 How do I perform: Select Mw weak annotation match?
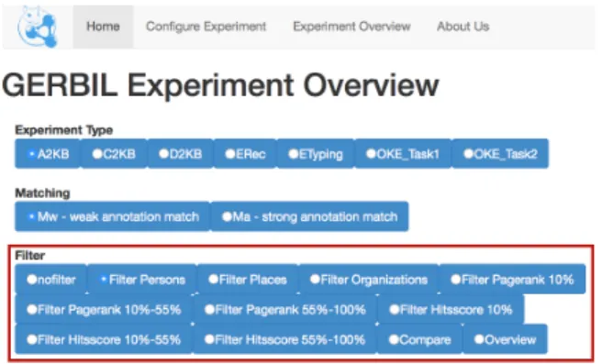(x=113, y=216)
